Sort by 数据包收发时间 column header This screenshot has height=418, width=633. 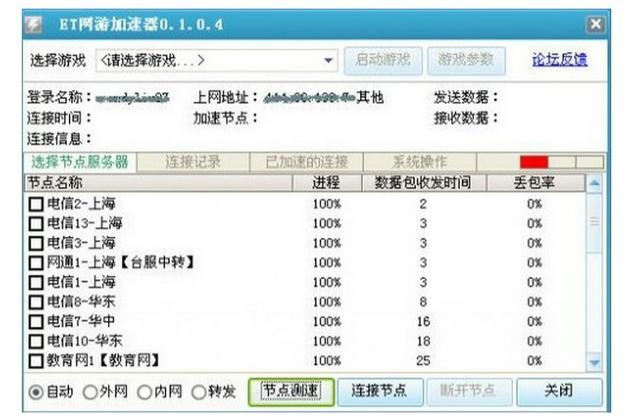coord(423,183)
